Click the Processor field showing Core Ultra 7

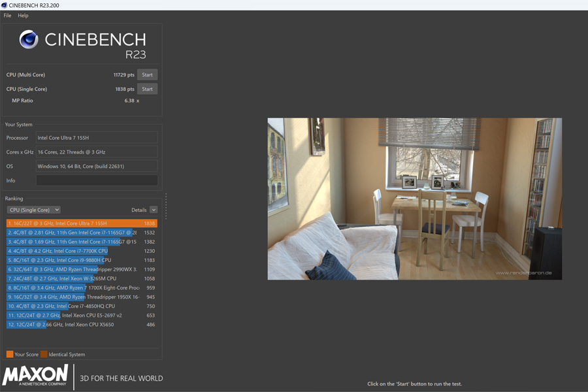(x=96, y=138)
